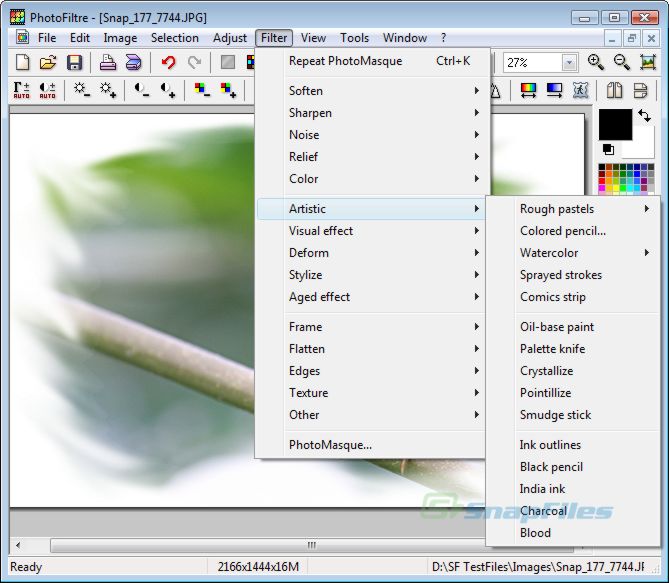Screen dimensions: 669x583
Task: Increase saturation with color squares plus icon
Action: click(x=228, y=90)
